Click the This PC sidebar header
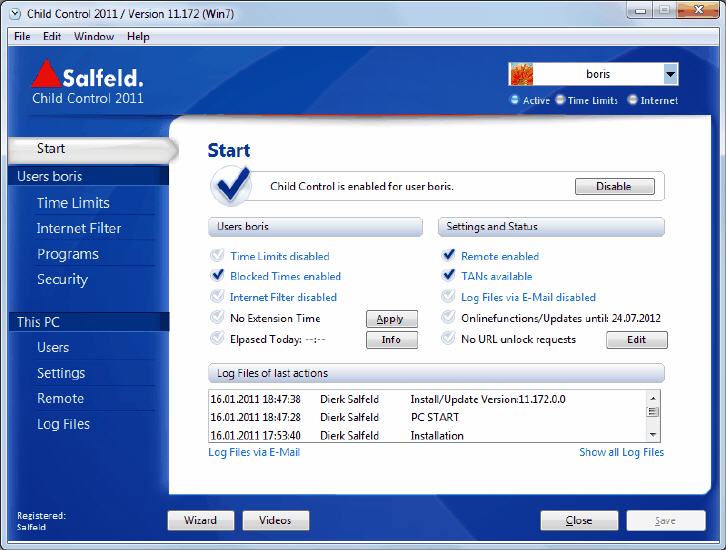Viewport: 726px width, 550px height. click(89, 322)
